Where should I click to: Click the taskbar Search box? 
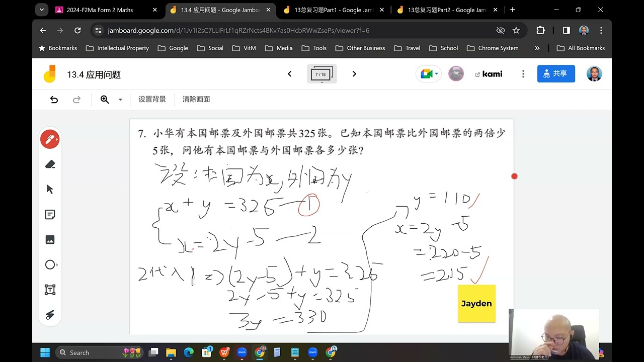point(100,352)
